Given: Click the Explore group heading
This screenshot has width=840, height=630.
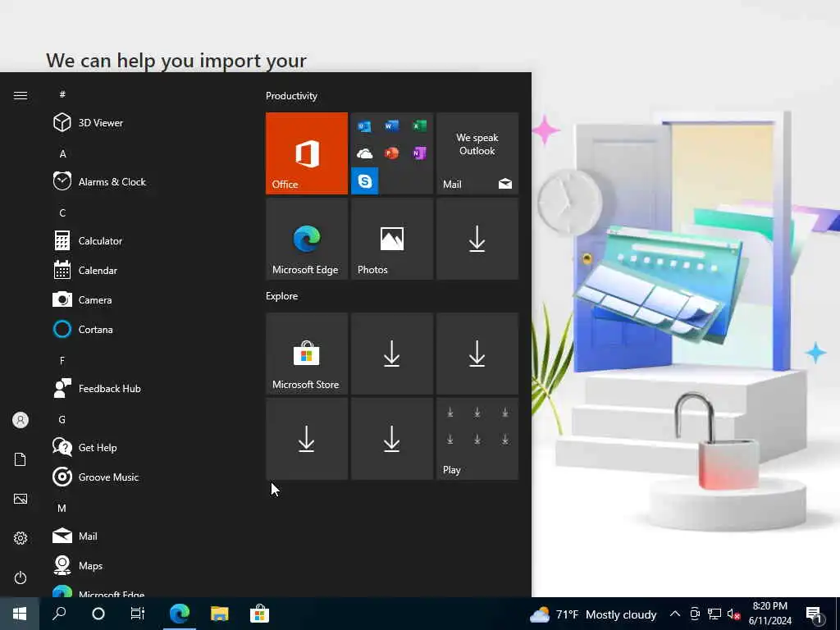Looking at the screenshot, I should click(x=282, y=295).
